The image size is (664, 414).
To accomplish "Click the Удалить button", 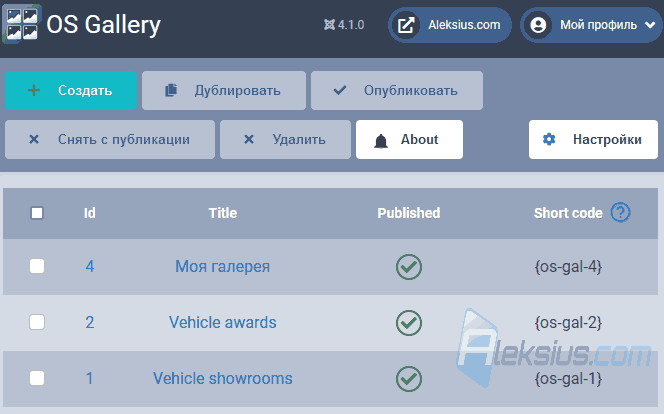I will point(285,140).
